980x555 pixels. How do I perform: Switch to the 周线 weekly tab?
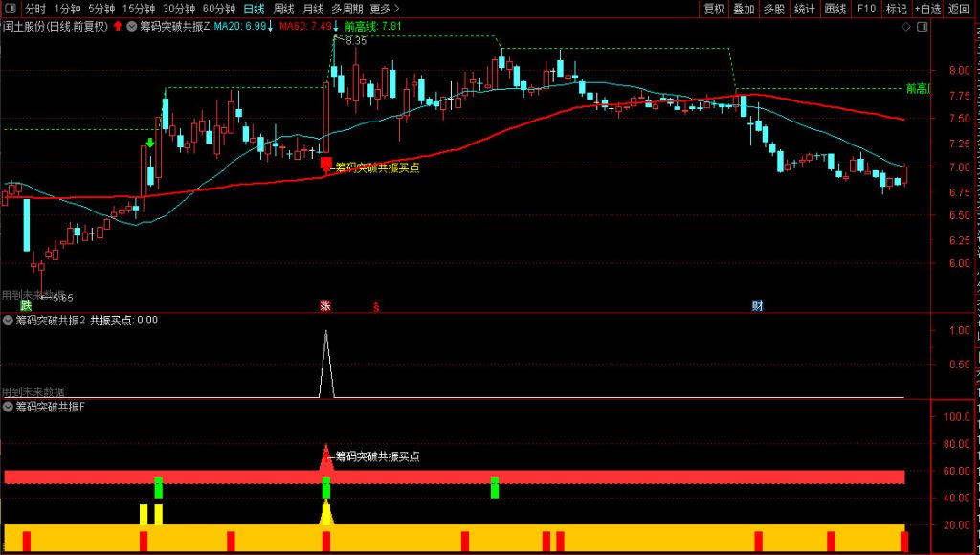point(284,9)
